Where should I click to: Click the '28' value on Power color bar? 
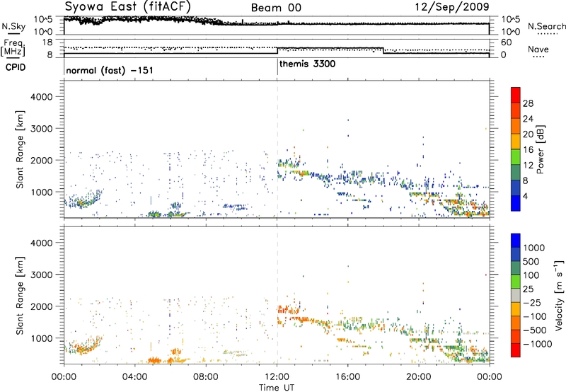pos(528,103)
